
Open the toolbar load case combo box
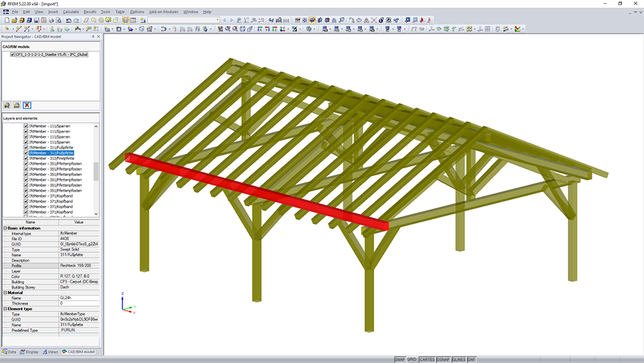tap(184, 20)
